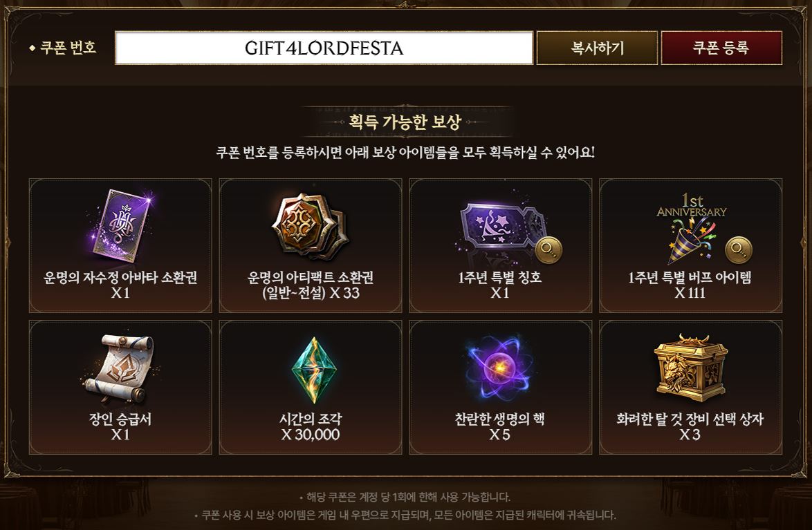Click the 획득 가능한 보상 section header

click(x=405, y=122)
